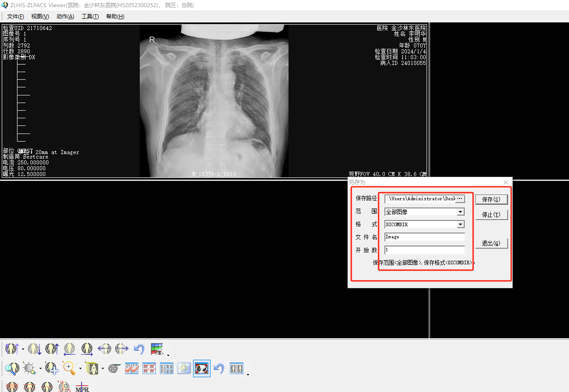Expand dropdown arrow beside the purple up-arrows icon

(x=23, y=349)
